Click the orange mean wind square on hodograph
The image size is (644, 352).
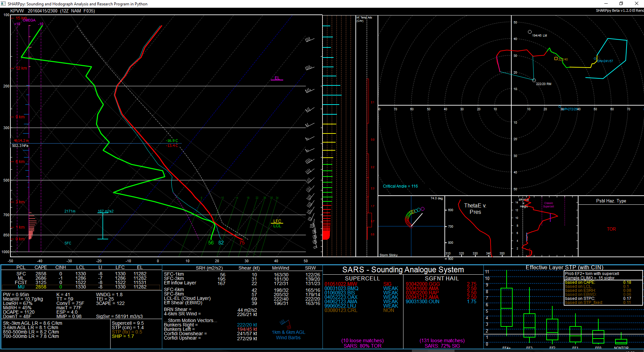click(x=556, y=58)
